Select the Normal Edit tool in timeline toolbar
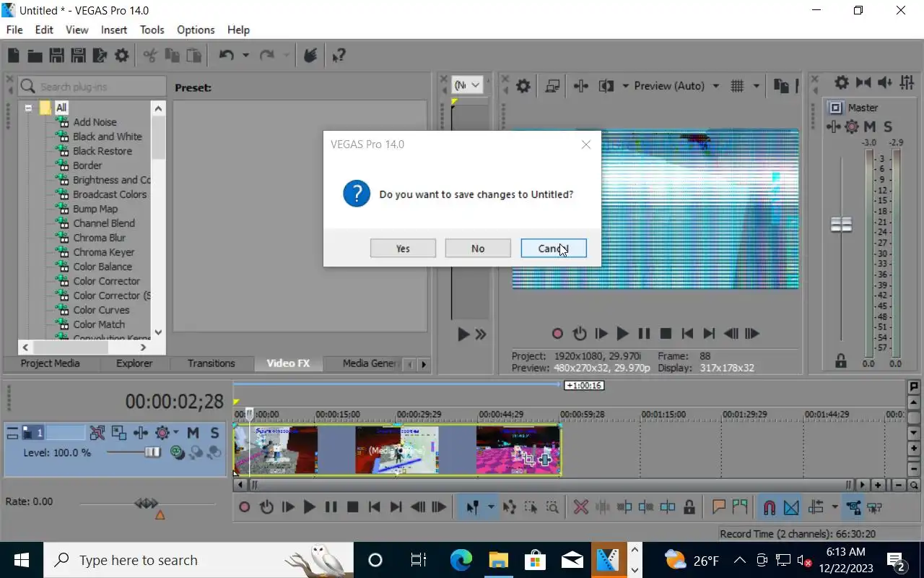 [473, 507]
